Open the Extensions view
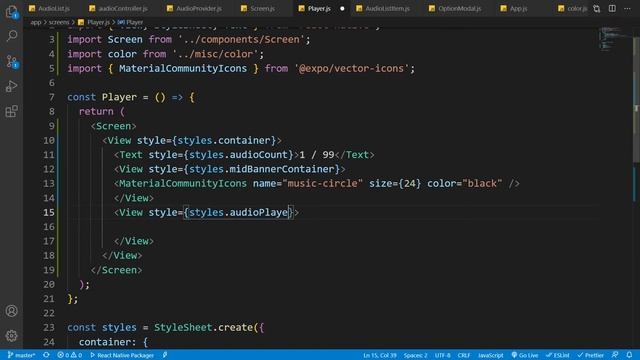The image size is (640, 360). [11, 111]
